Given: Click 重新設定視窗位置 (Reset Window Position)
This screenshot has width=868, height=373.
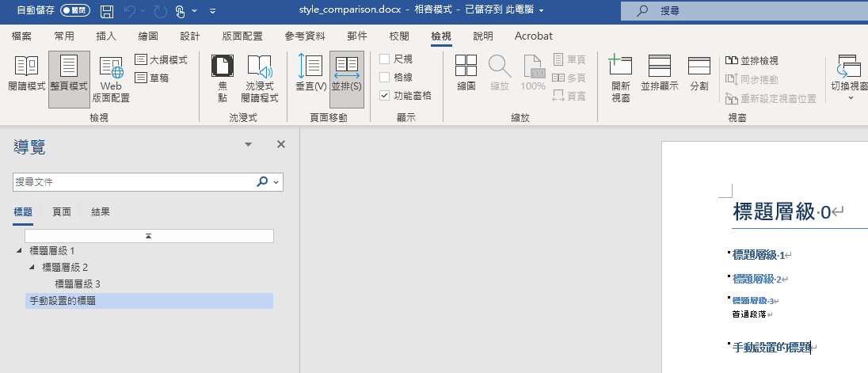Looking at the screenshot, I should (x=771, y=98).
